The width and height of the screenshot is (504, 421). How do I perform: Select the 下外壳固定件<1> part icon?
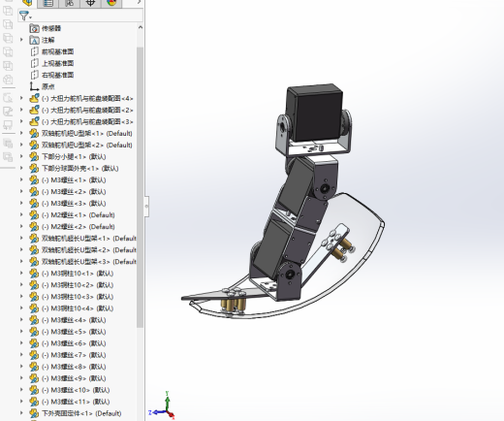coord(34,413)
